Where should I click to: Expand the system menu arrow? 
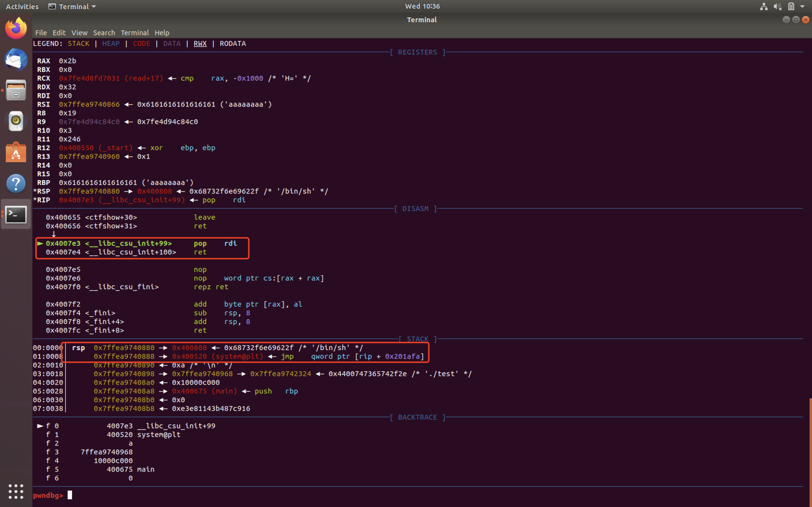click(802, 6)
